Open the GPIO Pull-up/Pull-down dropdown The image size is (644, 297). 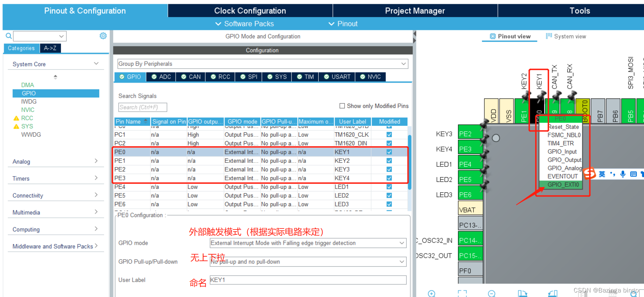(x=308, y=262)
